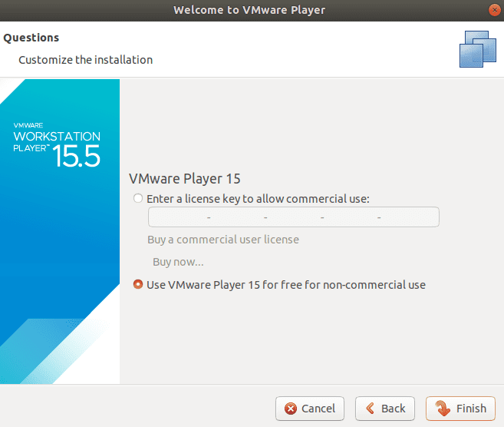This screenshot has width=504, height=427.
Task: Click the last segment of the license key field
Action: coord(409,217)
